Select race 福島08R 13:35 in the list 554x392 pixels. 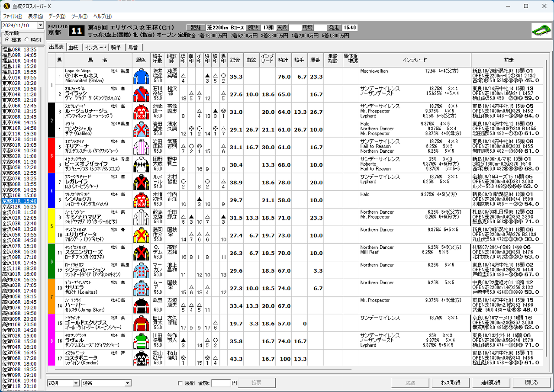[x=19, y=50]
